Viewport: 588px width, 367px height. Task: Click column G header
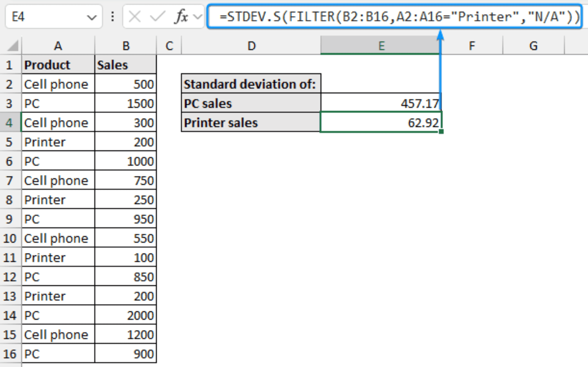pos(533,46)
